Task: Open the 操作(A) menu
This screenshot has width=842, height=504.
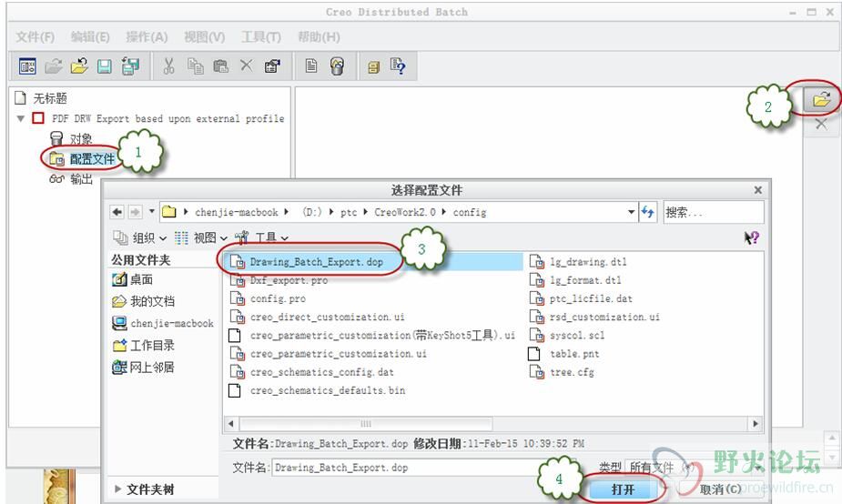Action: click(x=147, y=37)
